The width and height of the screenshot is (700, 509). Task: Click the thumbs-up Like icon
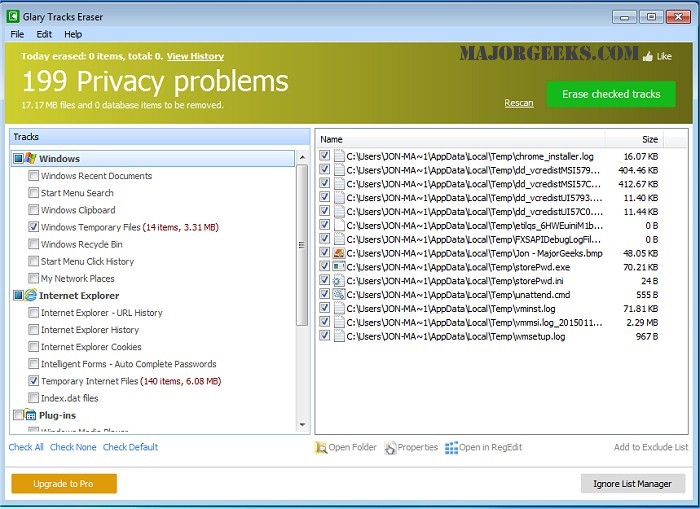click(x=648, y=57)
